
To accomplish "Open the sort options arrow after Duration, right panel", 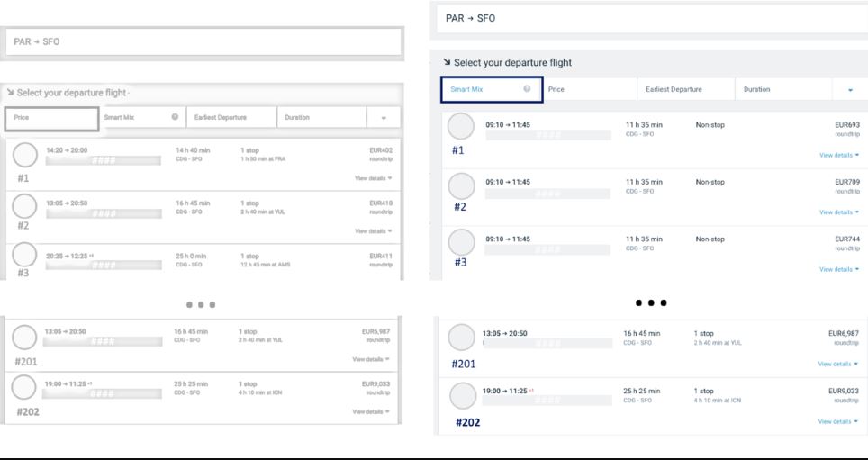I will pyautogui.click(x=850, y=90).
